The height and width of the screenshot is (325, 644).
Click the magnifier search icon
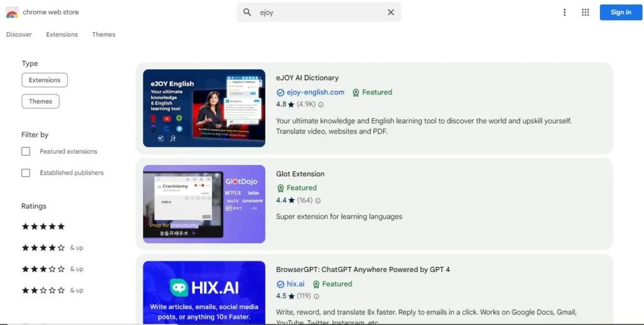coord(247,13)
